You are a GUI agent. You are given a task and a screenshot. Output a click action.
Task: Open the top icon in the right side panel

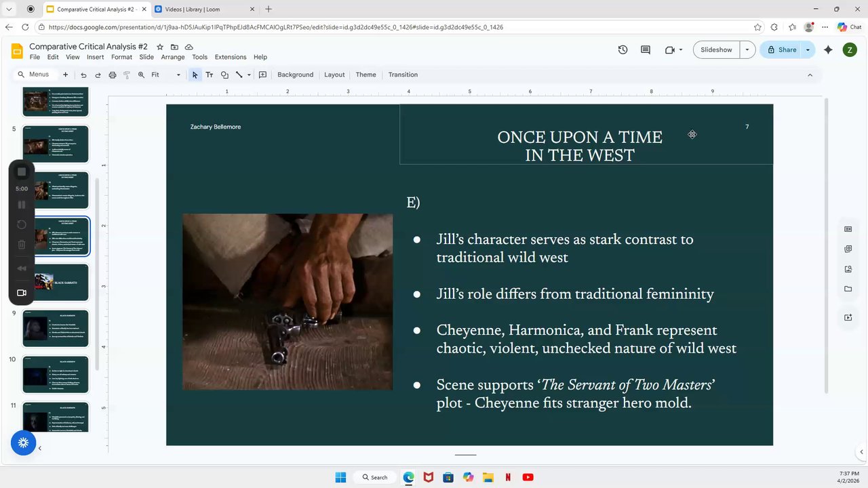tap(848, 229)
